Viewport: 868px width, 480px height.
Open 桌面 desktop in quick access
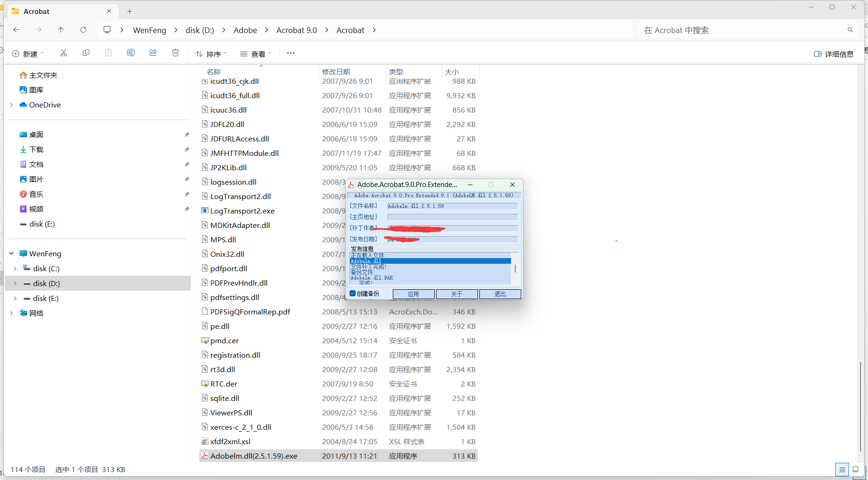click(32, 134)
